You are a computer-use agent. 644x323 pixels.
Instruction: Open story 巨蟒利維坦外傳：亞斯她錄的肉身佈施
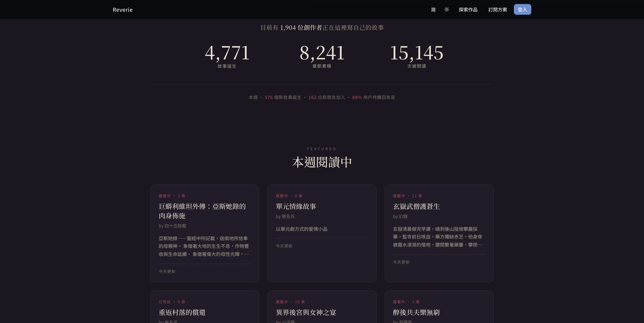coord(202,211)
